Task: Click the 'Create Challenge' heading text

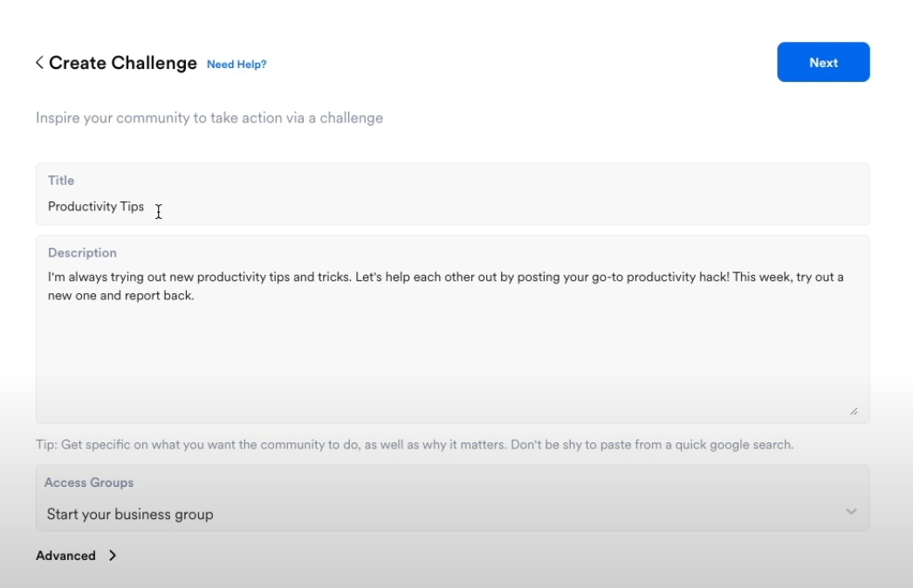Action: click(x=123, y=63)
